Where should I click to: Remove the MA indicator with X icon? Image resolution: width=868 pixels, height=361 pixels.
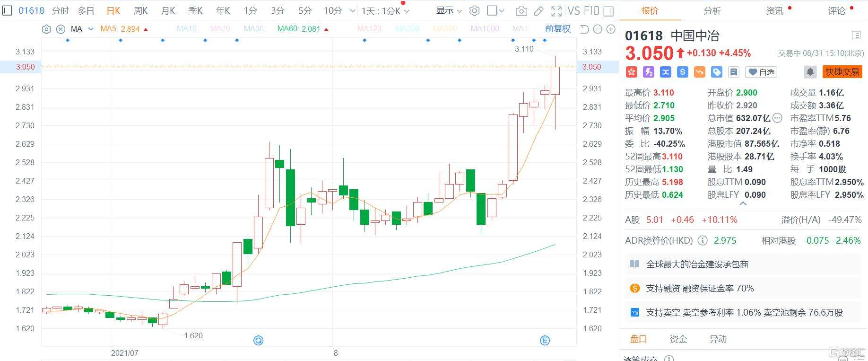coord(61,29)
